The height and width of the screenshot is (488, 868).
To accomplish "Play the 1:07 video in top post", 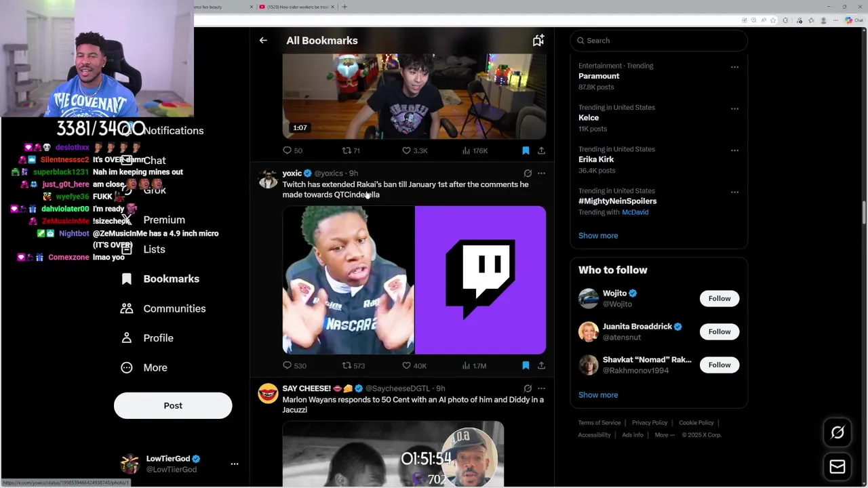I will point(414,96).
